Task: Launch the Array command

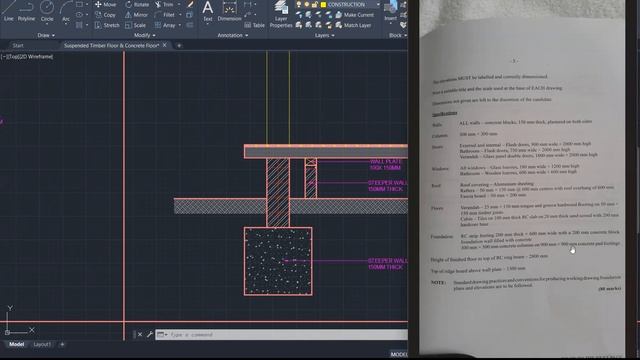Action: click(165, 25)
